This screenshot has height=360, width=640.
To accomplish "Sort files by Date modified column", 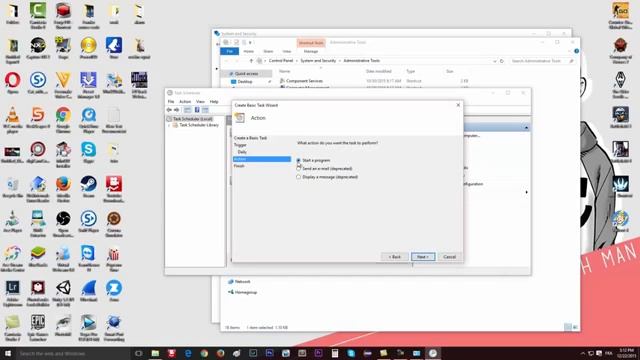I will pyautogui.click(x=379, y=71).
